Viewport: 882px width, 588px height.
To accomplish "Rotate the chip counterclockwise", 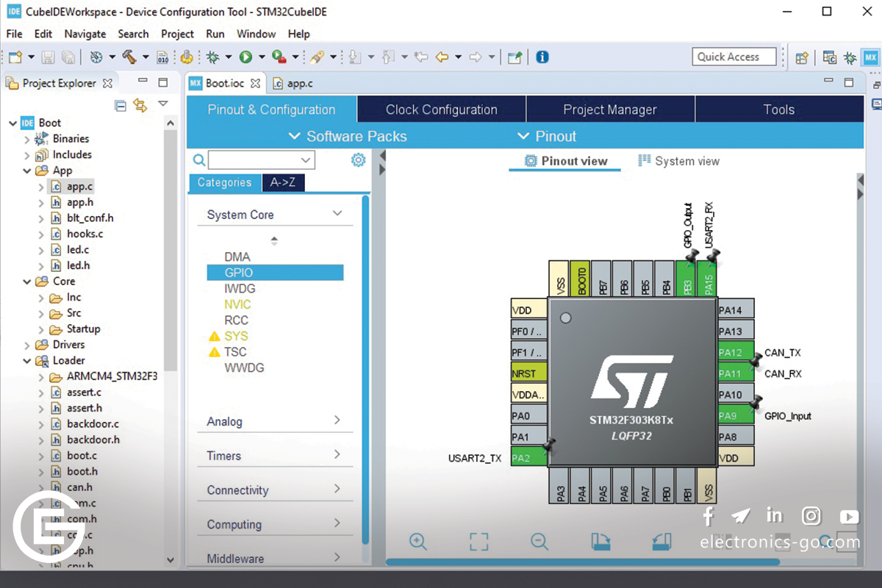I will (661, 542).
